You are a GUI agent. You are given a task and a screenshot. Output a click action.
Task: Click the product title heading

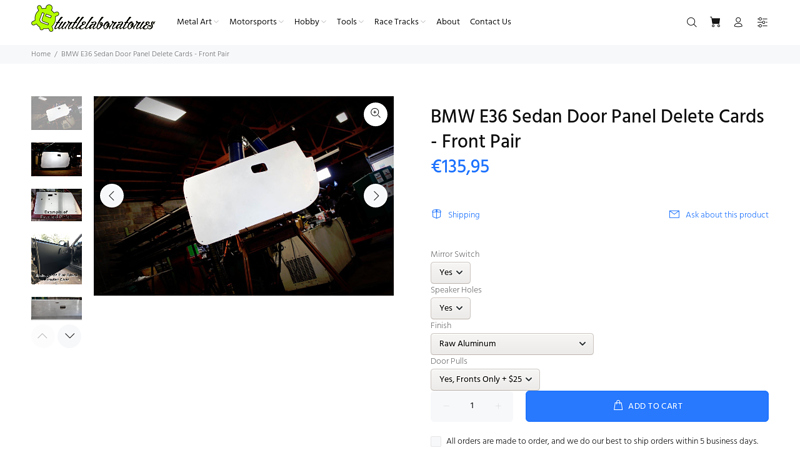tap(597, 129)
